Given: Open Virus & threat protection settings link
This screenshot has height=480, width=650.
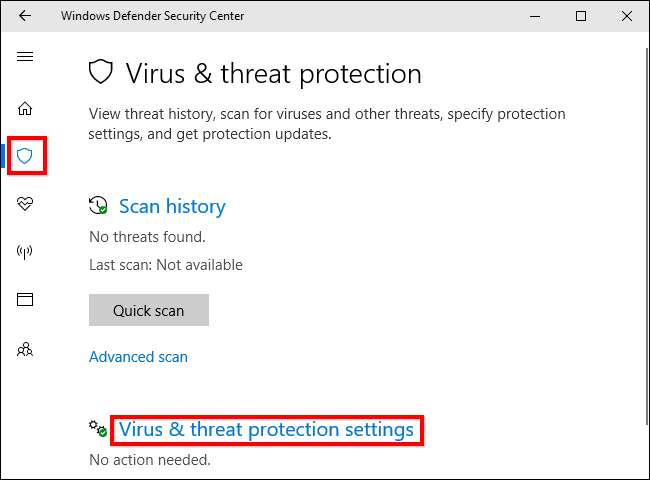Looking at the screenshot, I should (266, 430).
